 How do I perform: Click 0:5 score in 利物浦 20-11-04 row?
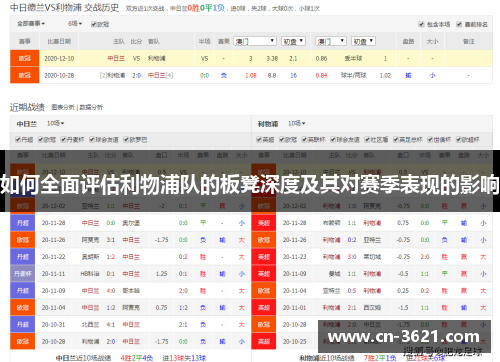(x=352, y=291)
